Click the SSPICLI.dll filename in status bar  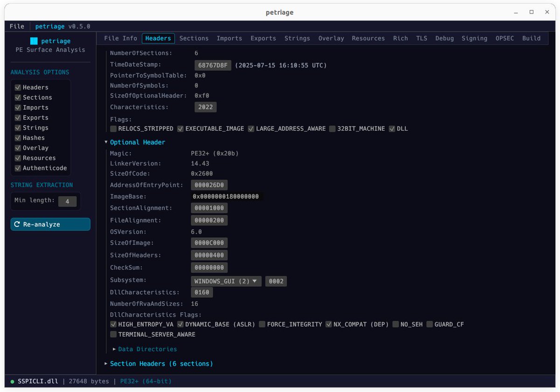[37, 381]
